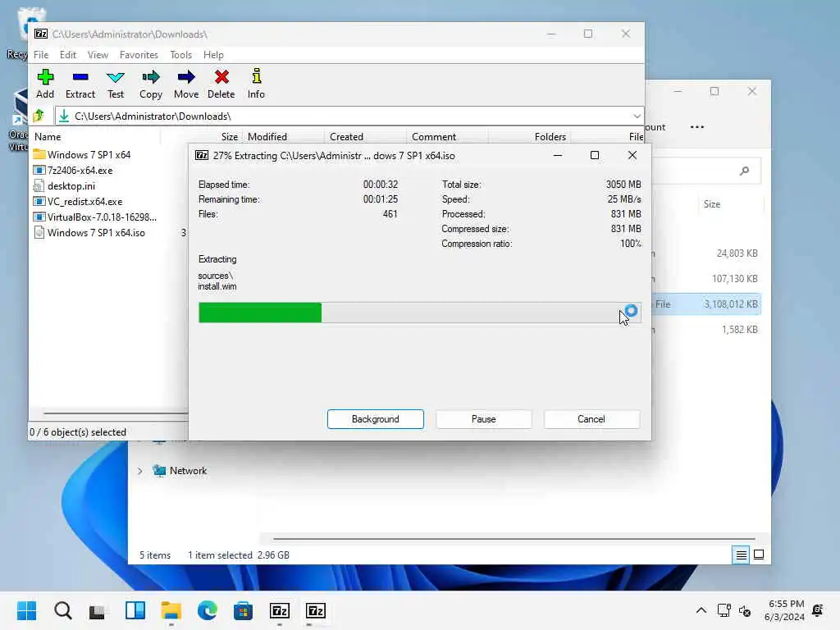Maximize the extracting progress dialog
The height and width of the screenshot is (630, 840).
click(x=594, y=155)
